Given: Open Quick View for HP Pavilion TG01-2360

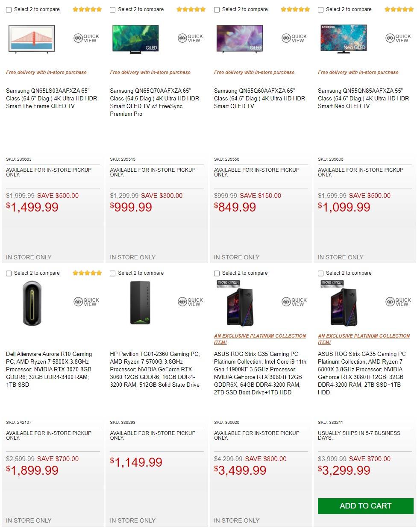Looking at the screenshot, I should [x=190, y=302].
